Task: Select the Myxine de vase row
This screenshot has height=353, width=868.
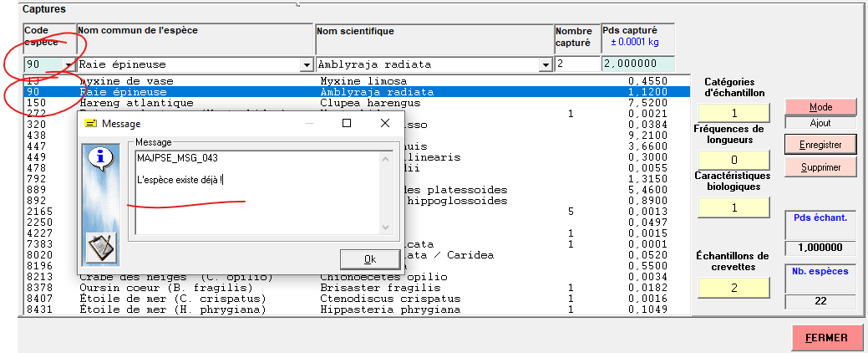Action: [357, 81]
